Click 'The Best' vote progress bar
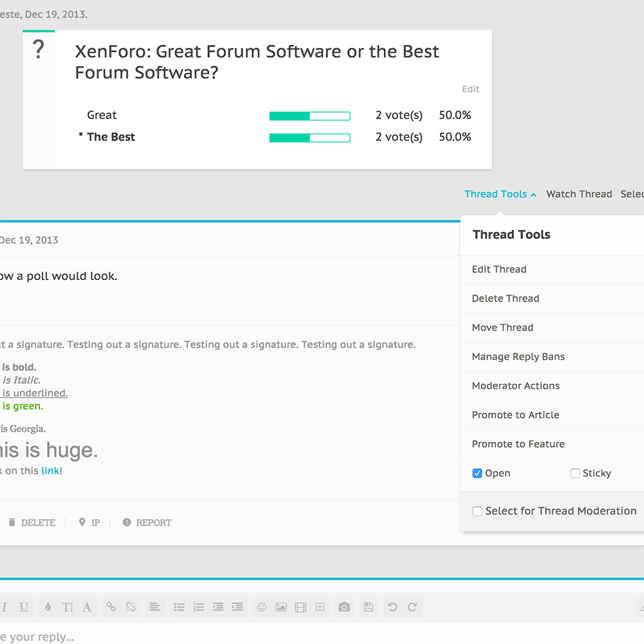 [x=310, y=138]
